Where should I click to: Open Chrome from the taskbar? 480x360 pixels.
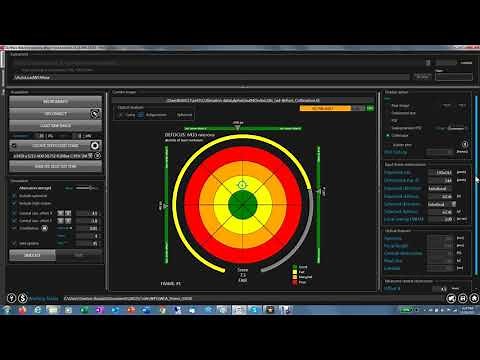click(163, 310)
